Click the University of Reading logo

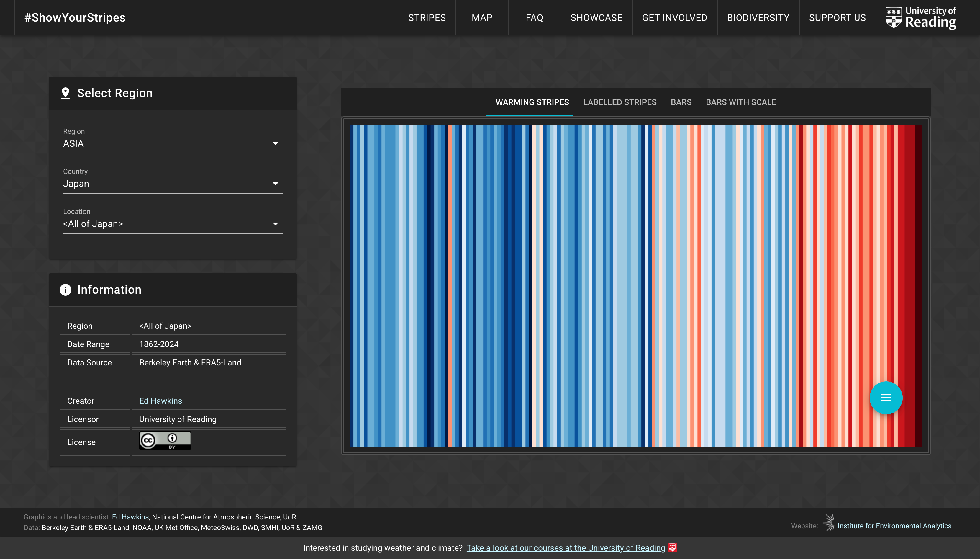(x=920, y=18)
